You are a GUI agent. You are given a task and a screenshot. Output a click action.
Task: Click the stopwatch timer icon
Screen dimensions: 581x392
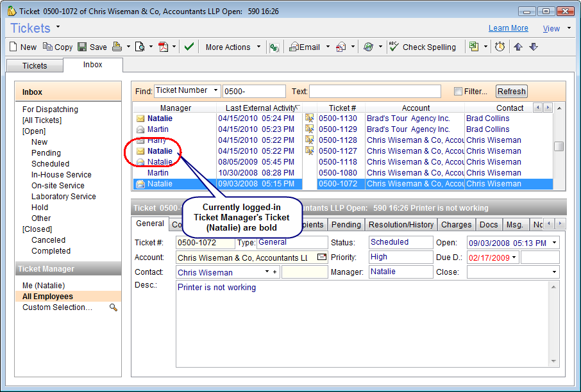(500, 47)
